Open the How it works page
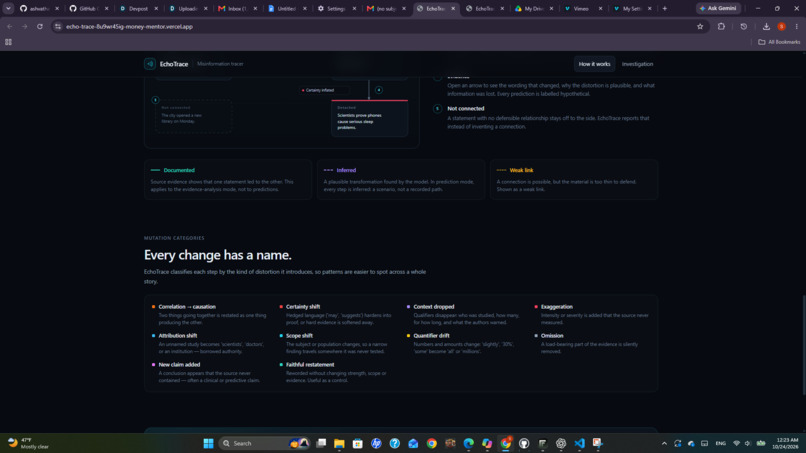Screen dimensions: 806x453 [594, 64]
